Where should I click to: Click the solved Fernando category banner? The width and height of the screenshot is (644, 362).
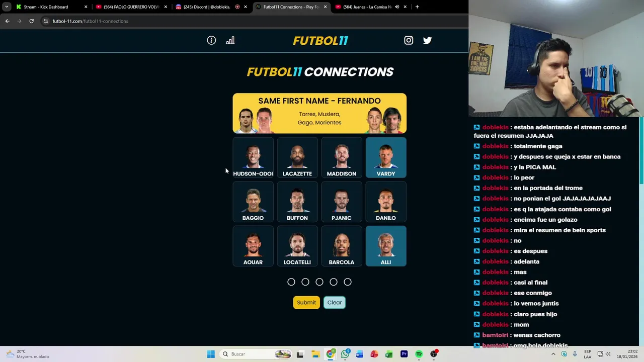319,113
